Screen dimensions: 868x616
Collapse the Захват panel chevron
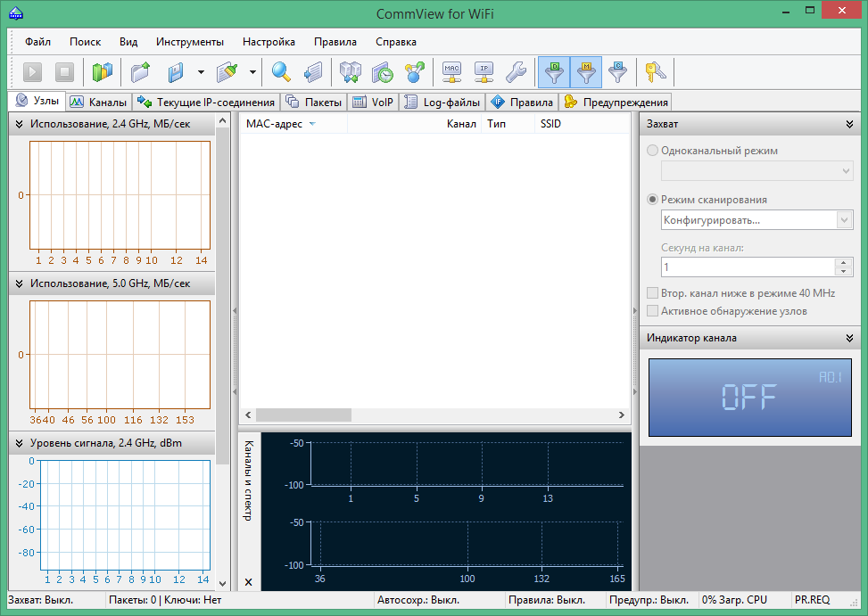tap(850, 124)
